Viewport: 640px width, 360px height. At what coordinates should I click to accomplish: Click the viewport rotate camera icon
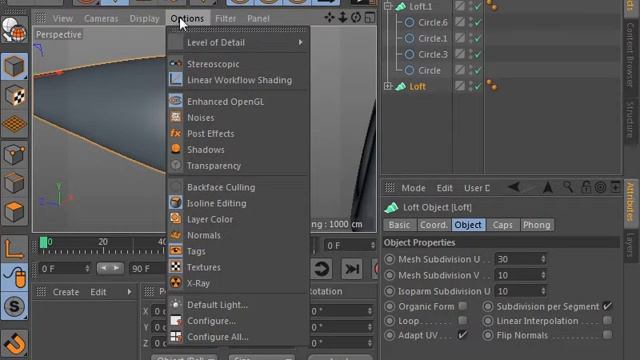(356, 18)
